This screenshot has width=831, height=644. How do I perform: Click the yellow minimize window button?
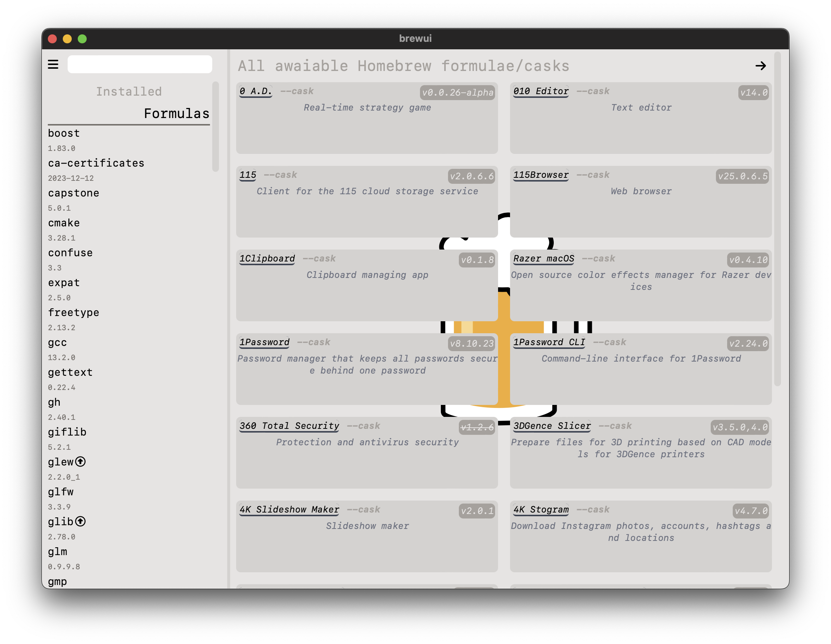67,39
